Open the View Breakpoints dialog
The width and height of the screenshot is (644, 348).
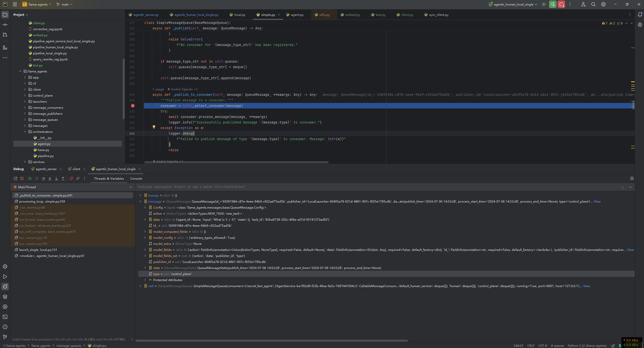(x=71, y=178)
